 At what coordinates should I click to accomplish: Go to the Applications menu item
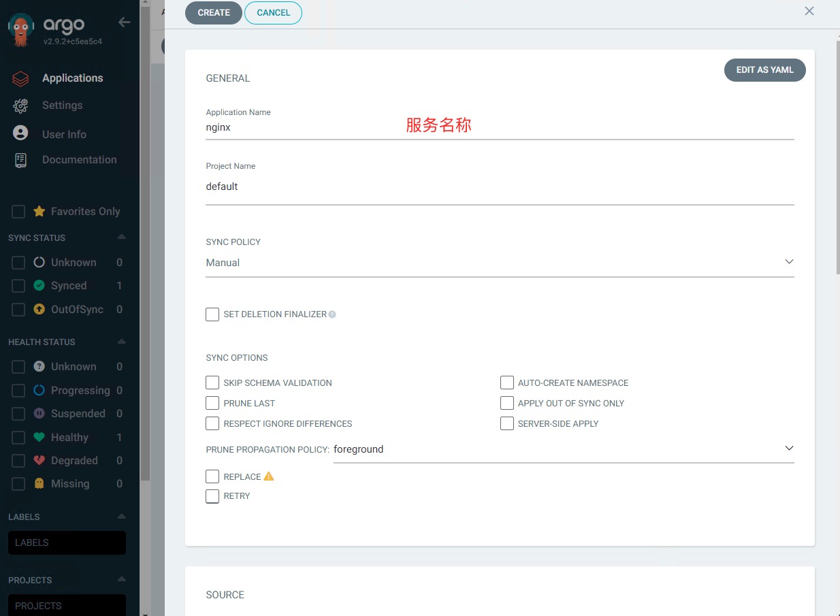coord(72,78)
